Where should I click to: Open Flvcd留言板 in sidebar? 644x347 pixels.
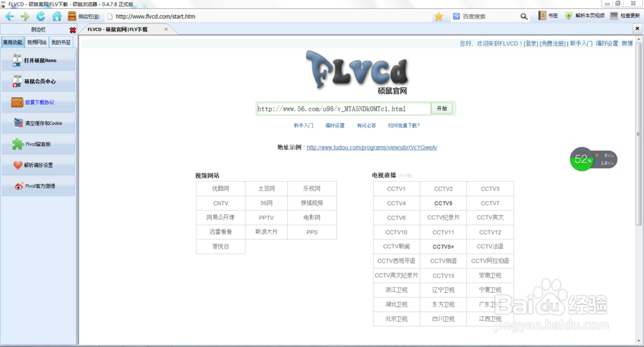[x=38, y=144]
